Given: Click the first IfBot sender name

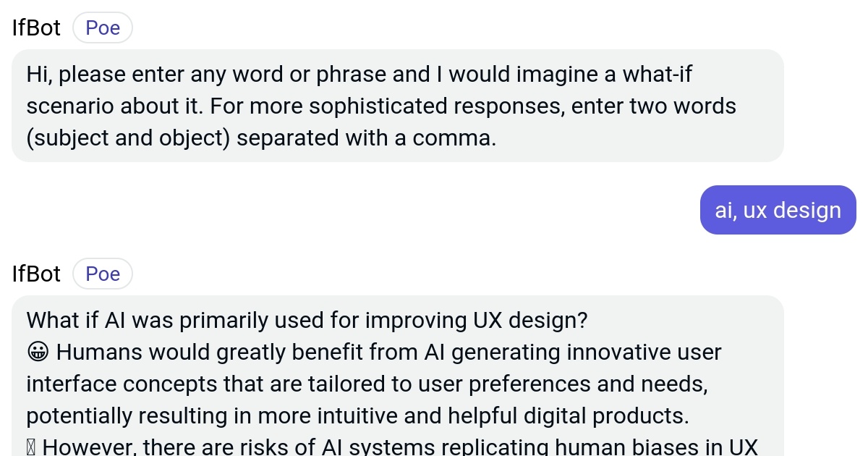Looking at the screenshot, I should (x=37, y=28).
